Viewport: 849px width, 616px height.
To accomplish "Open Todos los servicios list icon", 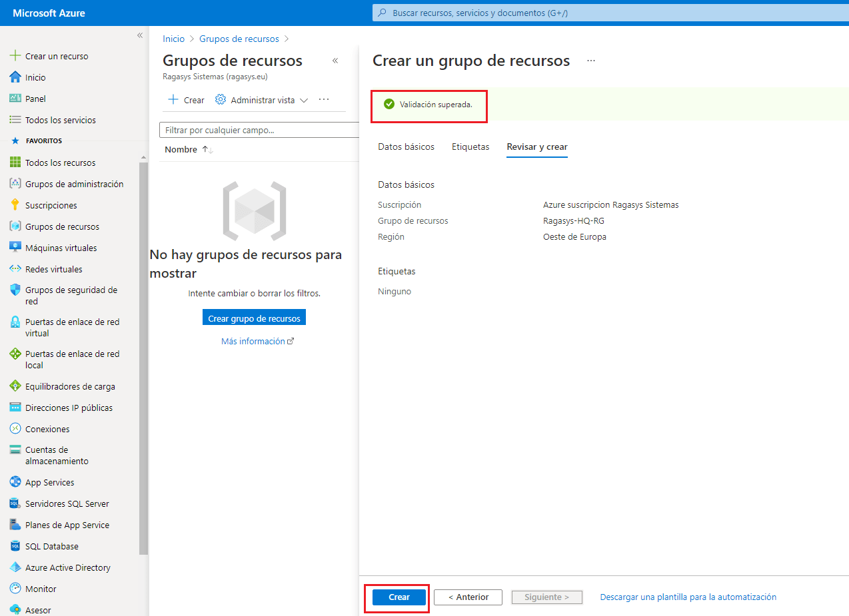I will tap(15, 120).
